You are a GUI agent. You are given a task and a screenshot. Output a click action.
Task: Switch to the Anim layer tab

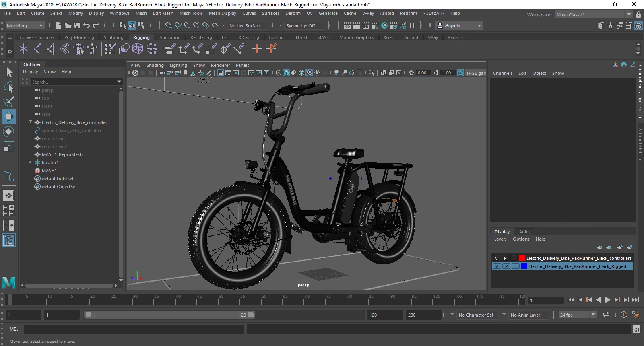pyautogui.click(x=524, y=232)
